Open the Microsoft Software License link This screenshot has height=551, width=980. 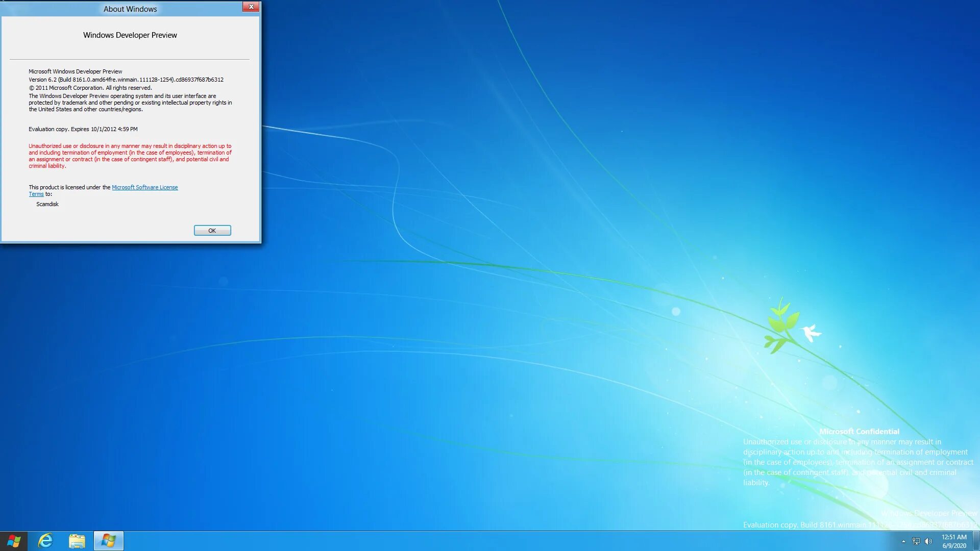(145, 187)
